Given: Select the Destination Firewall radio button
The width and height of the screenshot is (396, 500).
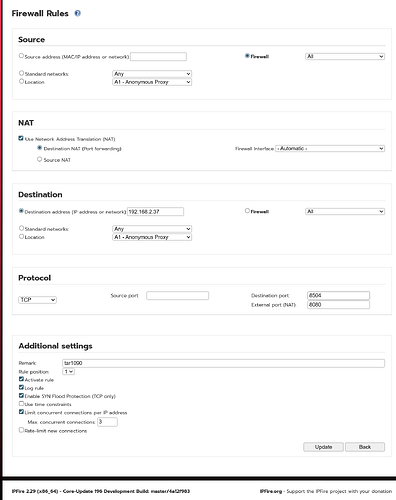Looking at the screenshot, I should click(247, 211).
